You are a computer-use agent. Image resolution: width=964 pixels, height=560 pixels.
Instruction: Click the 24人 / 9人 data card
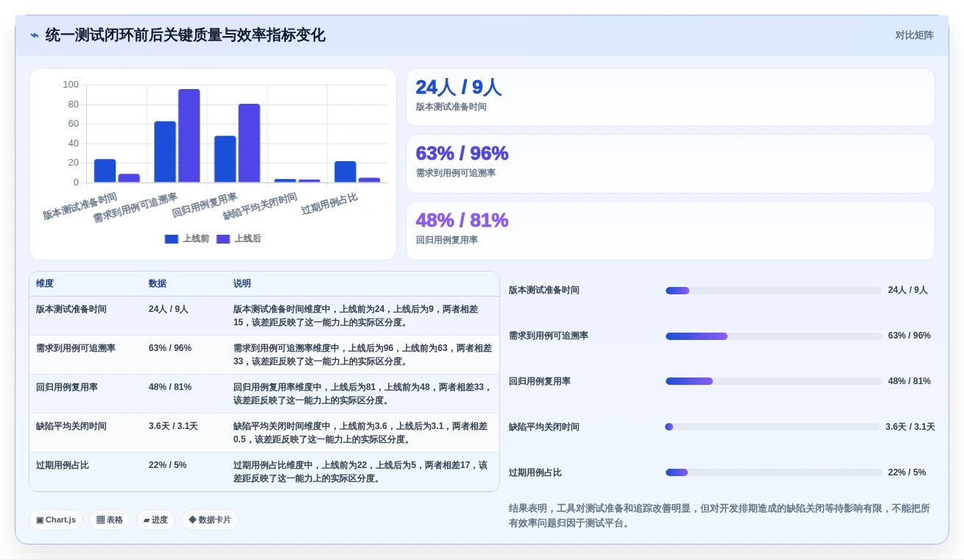[x=670, y=97]
